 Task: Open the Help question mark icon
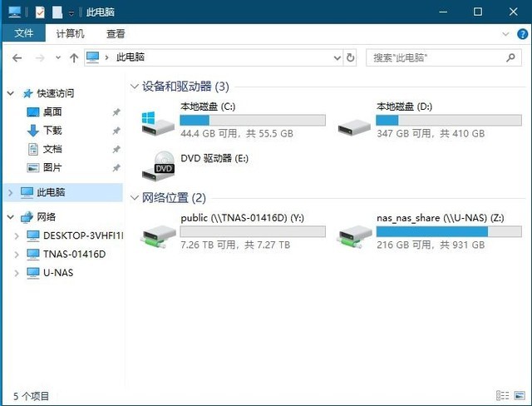pyautogui.click(x=522, y=33)
